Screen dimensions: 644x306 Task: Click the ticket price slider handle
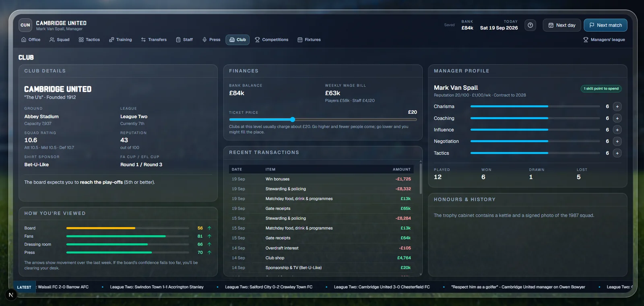pyautogui.click(x=293, y=120)
